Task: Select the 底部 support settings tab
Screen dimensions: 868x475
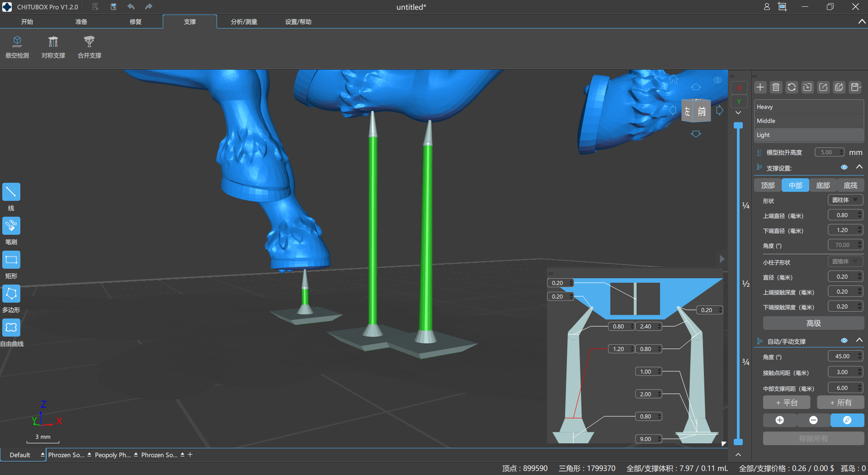Action: 823,185
